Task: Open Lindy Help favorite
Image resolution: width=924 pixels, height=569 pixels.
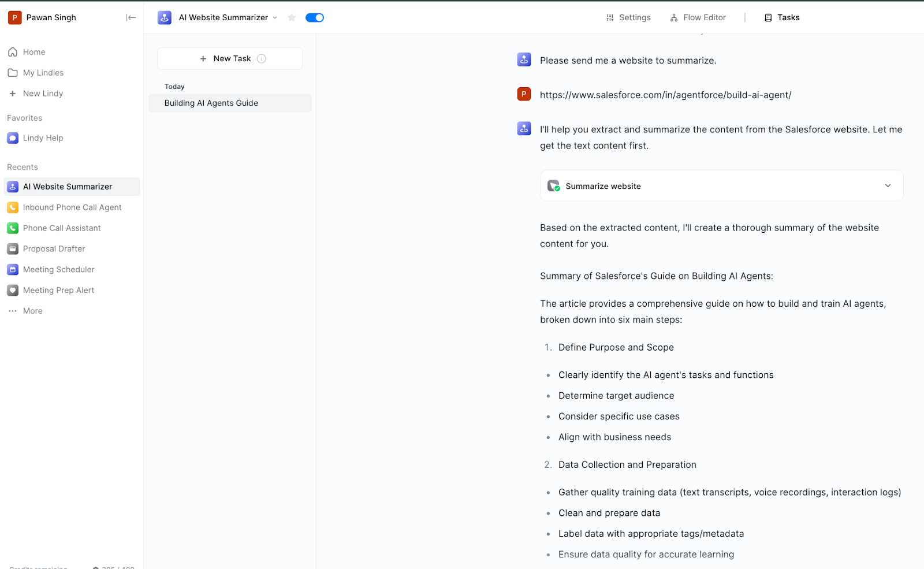Action: (x=43, y=138)
